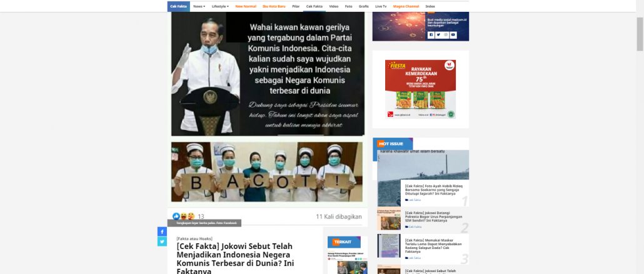
Task: Open the Pilar menu item
Action: [296, 6]
